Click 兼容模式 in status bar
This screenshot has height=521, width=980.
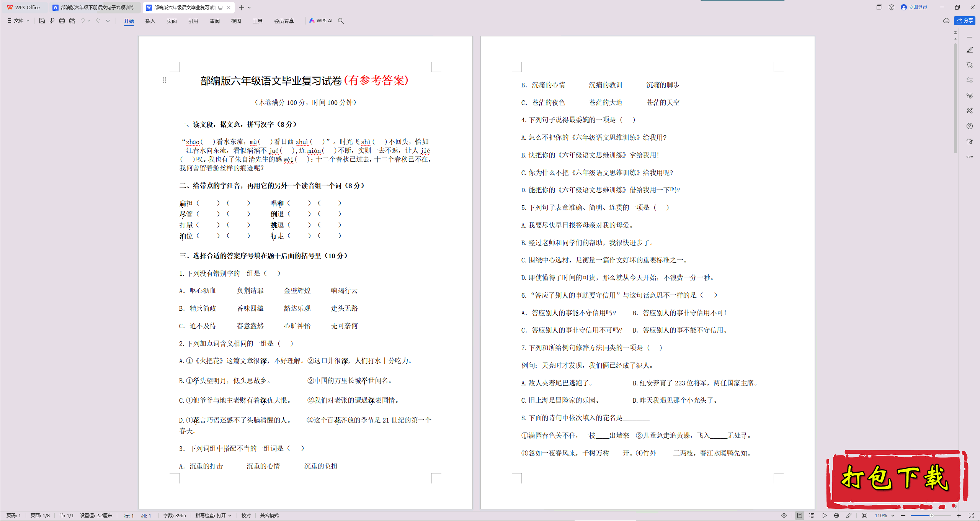(269, 516)
